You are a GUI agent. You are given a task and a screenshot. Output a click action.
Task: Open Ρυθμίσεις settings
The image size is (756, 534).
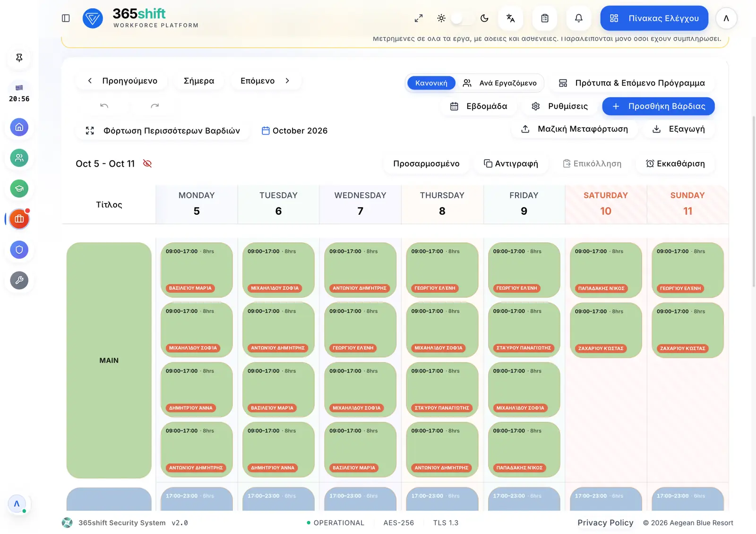(560, 106)
